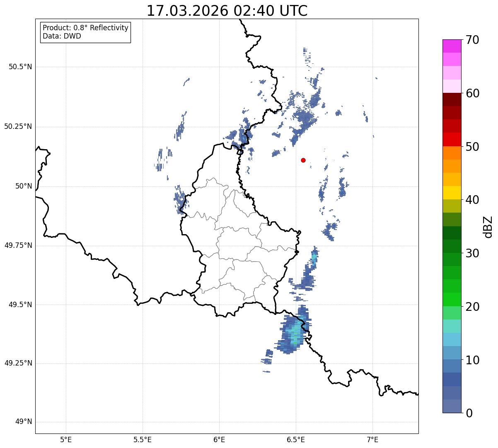Click the 'Product: 0.8° Reflectivity' label

click(86, 28)
